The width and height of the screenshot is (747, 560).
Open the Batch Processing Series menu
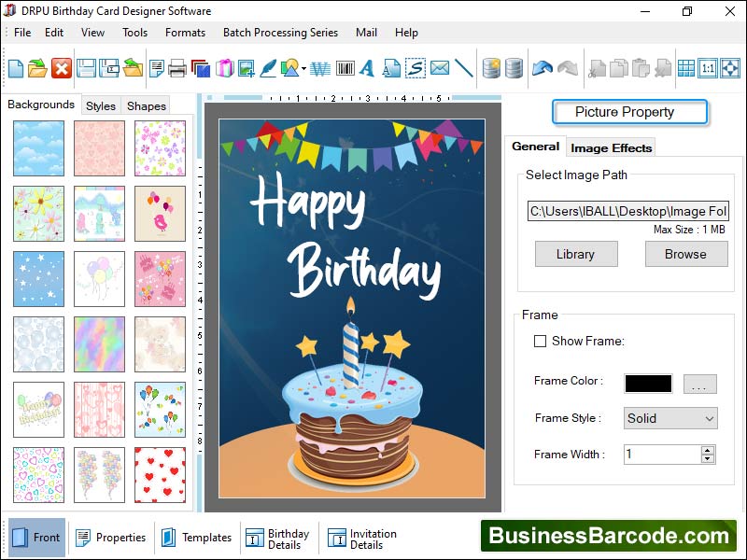coord(280,32)
